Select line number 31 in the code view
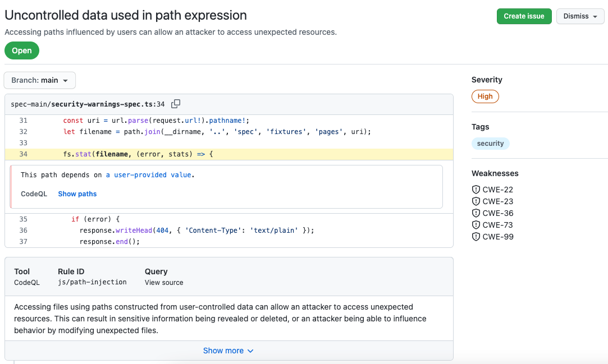 pos(23,120)
